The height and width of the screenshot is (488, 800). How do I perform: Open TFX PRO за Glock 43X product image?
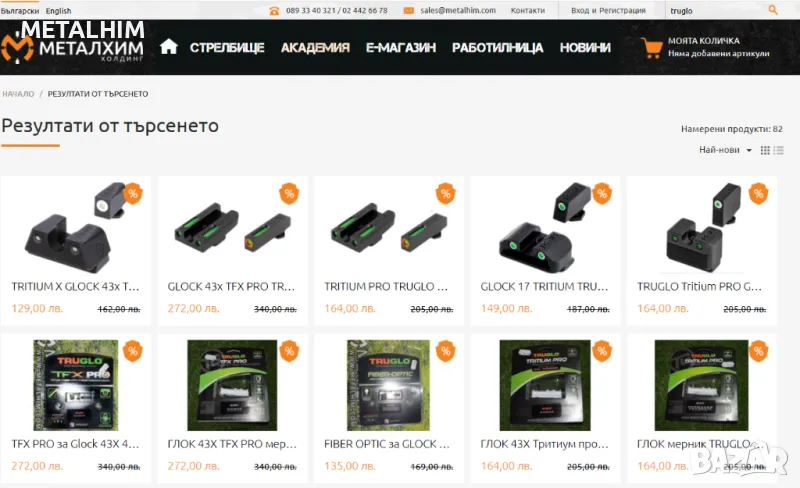(x=76, y=385)
